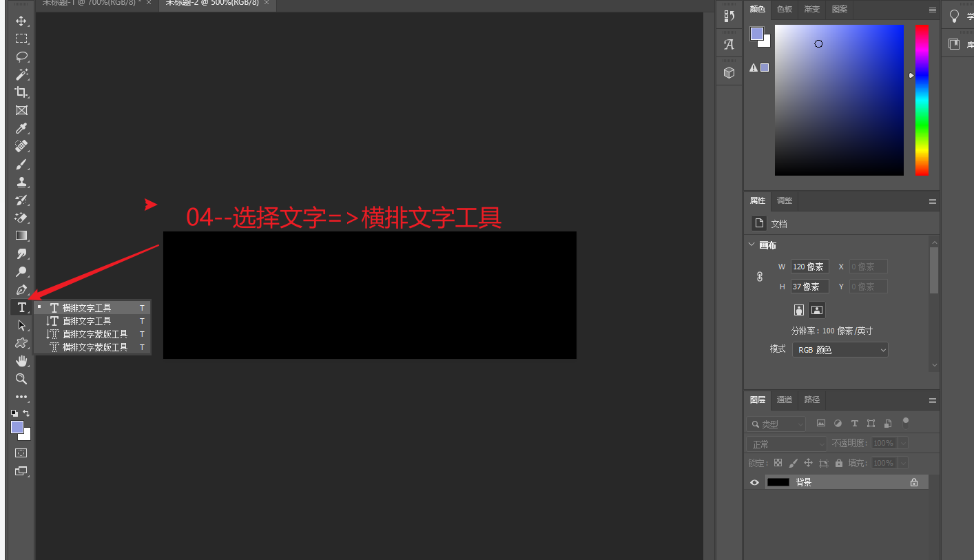974x560 pixels.
Task: Open the 模式 RGB 颜色 dropdown
Action: (x=840, y=350)
